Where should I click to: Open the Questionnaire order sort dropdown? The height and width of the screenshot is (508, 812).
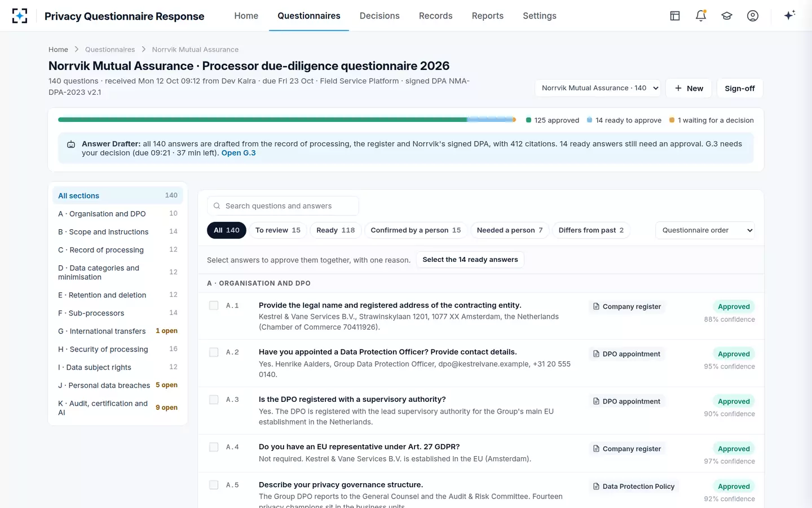705,230
